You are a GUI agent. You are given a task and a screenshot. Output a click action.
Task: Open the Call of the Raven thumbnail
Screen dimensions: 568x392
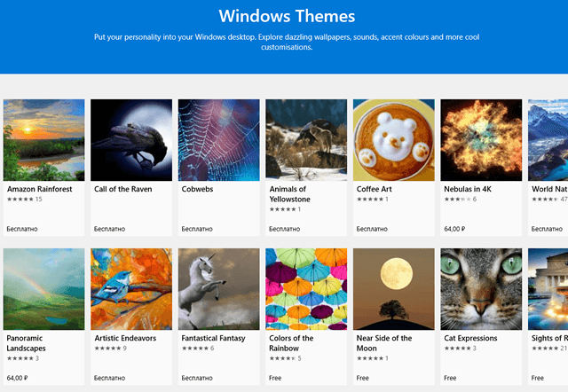131,140
